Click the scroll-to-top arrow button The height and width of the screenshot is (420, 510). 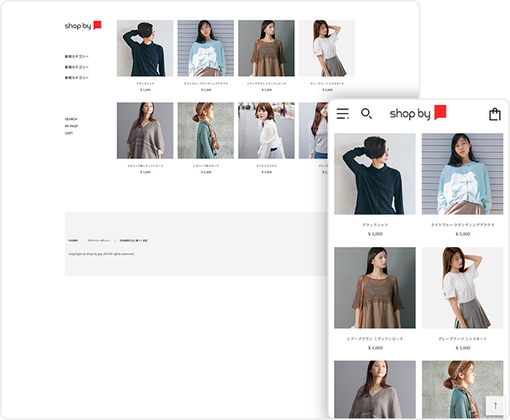point(496,406)
